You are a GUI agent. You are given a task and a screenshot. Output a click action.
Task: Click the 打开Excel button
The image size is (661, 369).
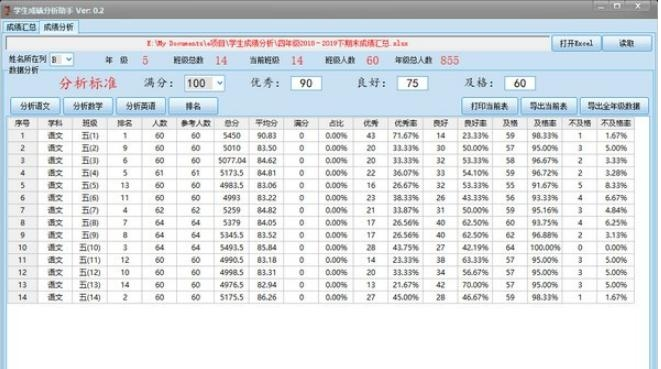coord(576,43)
